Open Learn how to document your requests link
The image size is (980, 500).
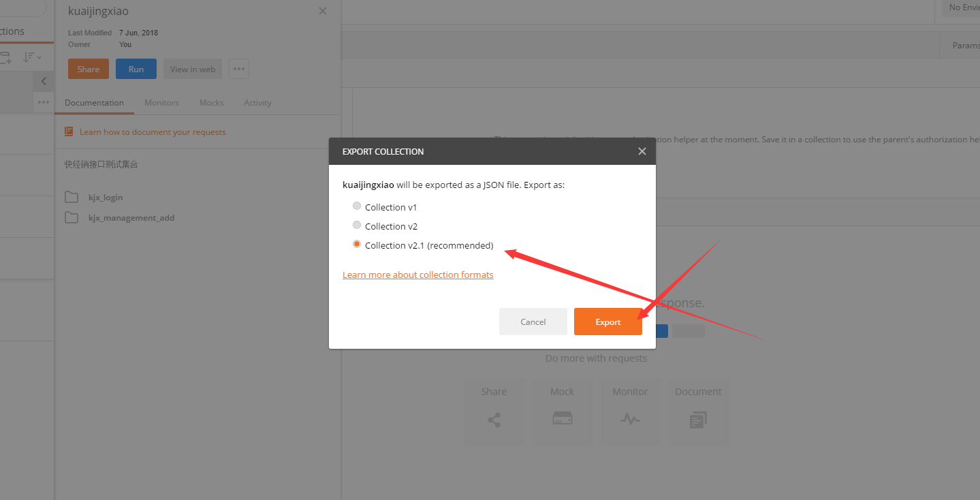pos(153,132)
